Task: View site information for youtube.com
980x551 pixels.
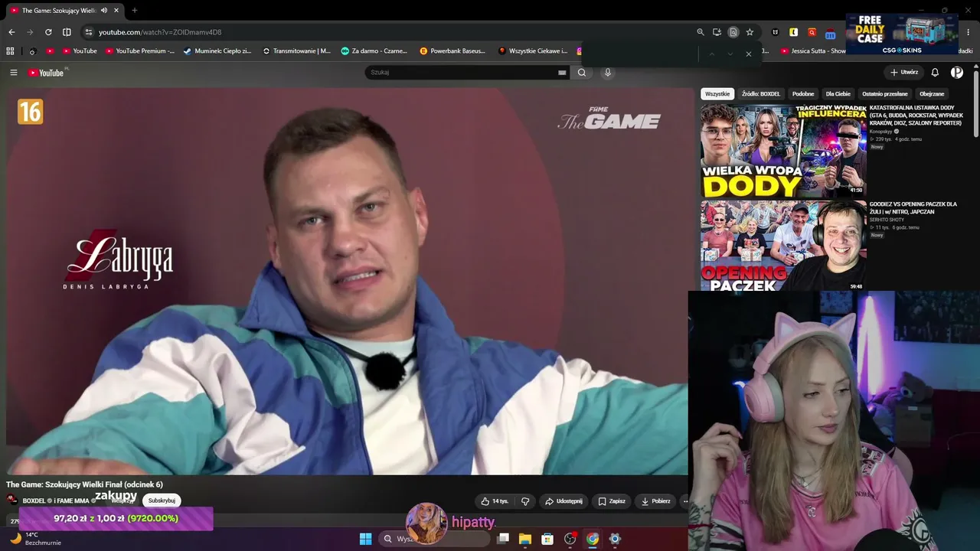Action: point(89,32)
